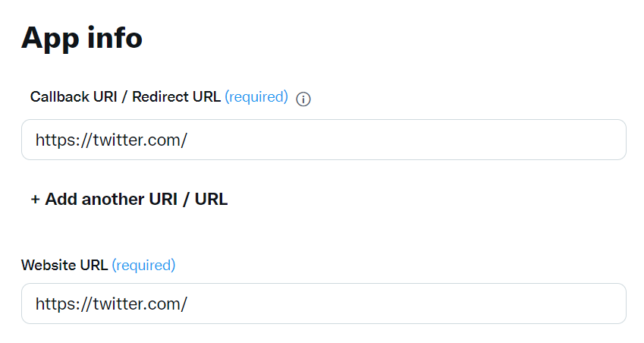This screenshot has height=343, width=644.
Task: Click the plus sign before Add another URI
Action: (x=36, y=200)
